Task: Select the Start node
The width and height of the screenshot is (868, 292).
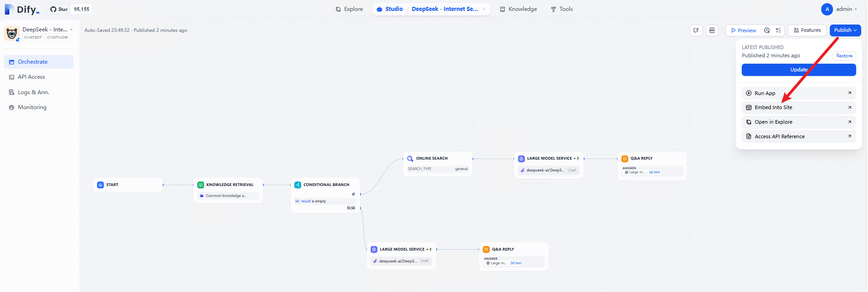Action: click(128, 185)
